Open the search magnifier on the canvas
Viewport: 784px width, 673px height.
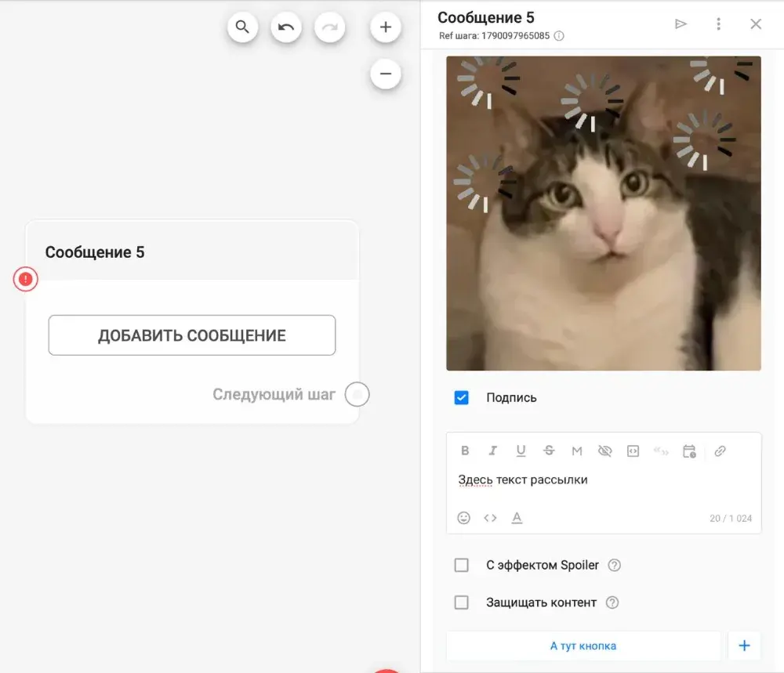click(242, 27)
